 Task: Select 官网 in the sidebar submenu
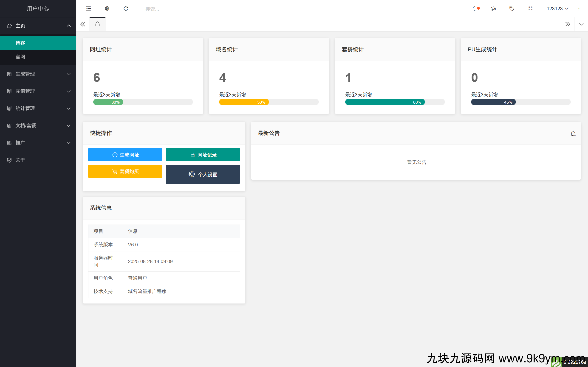[20, 57]
